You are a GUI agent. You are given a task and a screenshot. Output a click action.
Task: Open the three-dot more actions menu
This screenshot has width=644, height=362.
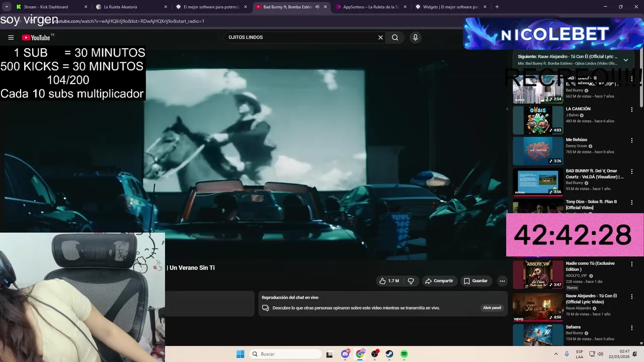coord(502,281)
